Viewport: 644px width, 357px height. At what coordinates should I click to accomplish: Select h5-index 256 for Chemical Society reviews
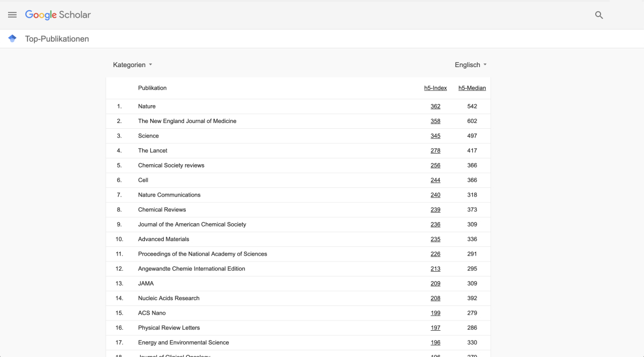(x=435, y=165)
